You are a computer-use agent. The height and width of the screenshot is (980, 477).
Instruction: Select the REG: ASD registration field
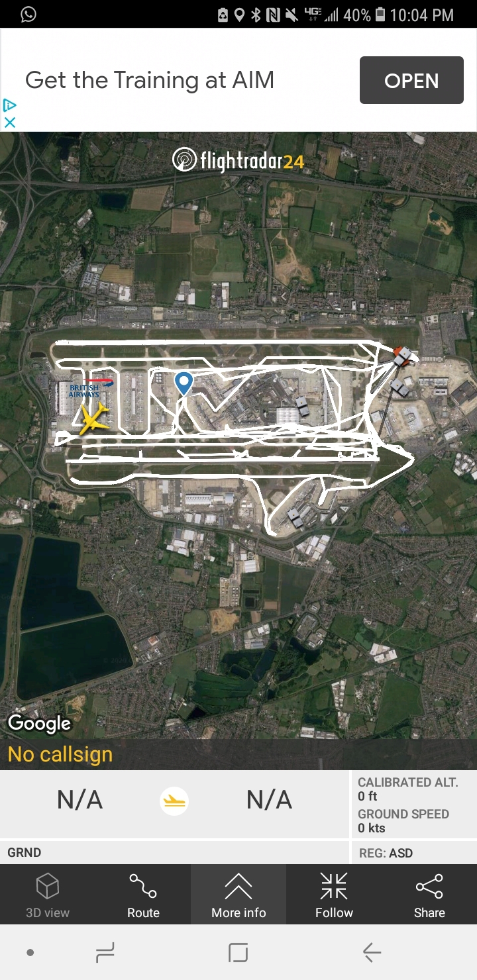point(386,853)
